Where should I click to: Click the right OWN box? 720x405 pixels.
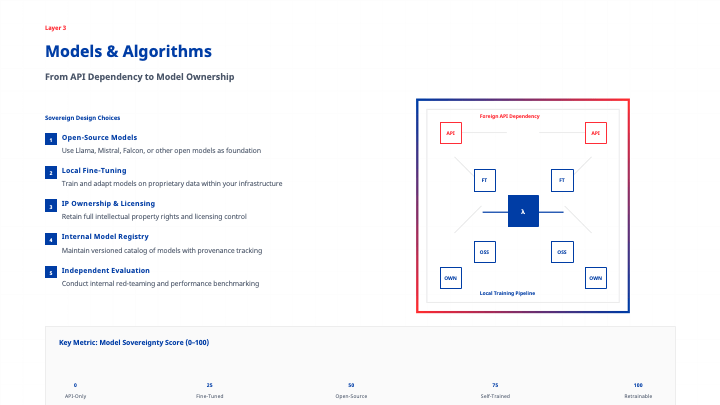(x=596, y=277)
